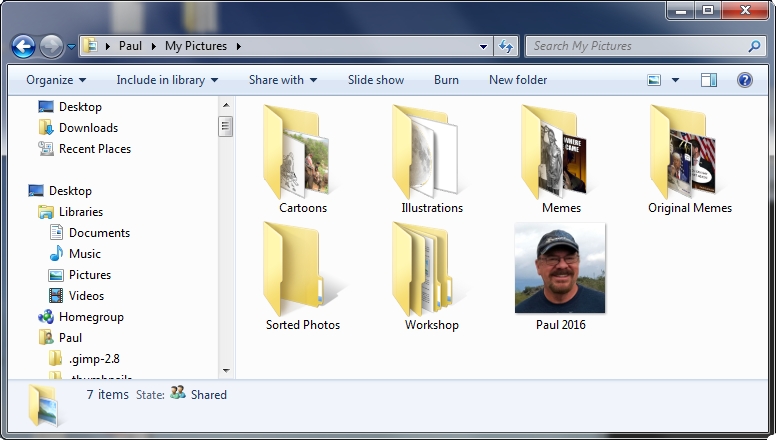Select the Paul user folder in sidebar

(70, 338)
